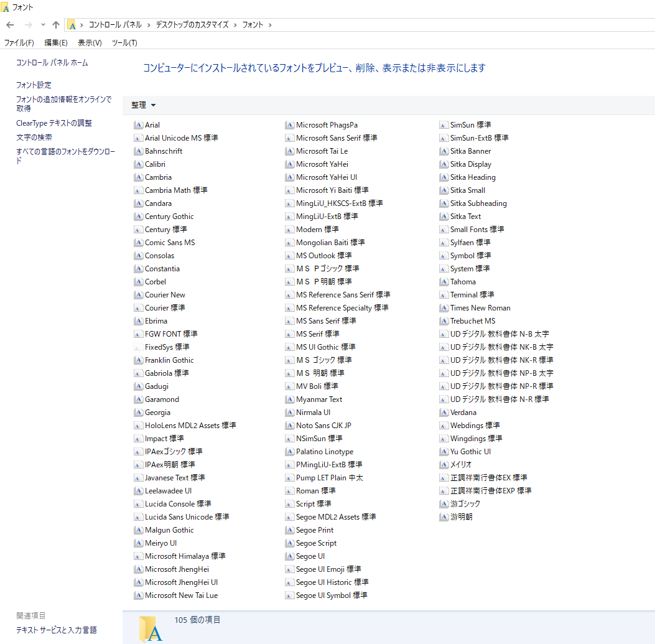Image resolution: width=655 pixels, height=644 pixels.
Task: Open 文字の検索 link
Action: pyautogui.click(x=34, y=137)
